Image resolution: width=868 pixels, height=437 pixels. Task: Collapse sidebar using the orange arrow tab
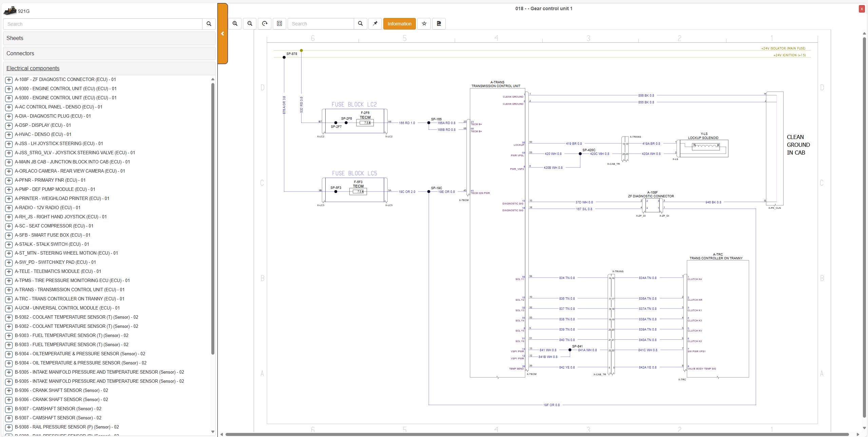(x=223, y=34)
